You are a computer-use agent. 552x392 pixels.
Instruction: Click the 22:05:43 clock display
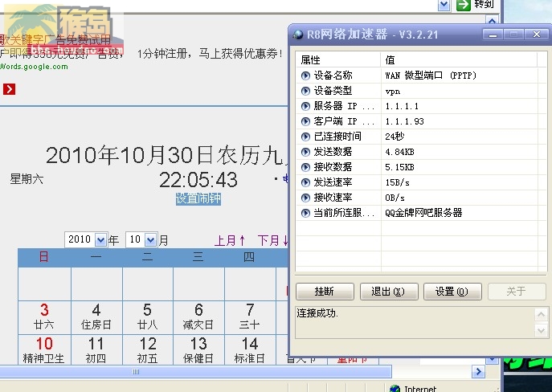point(198,180)
